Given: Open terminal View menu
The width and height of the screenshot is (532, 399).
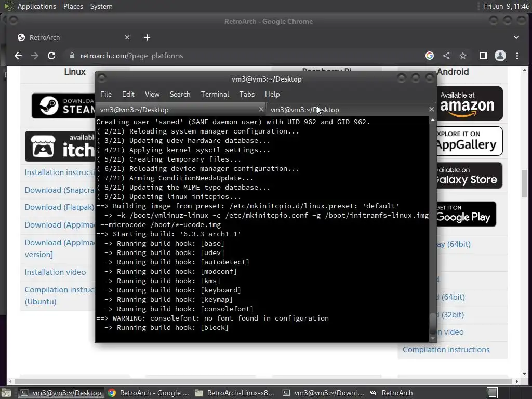Looking at the screenshot, I should (x=152, y=95).
